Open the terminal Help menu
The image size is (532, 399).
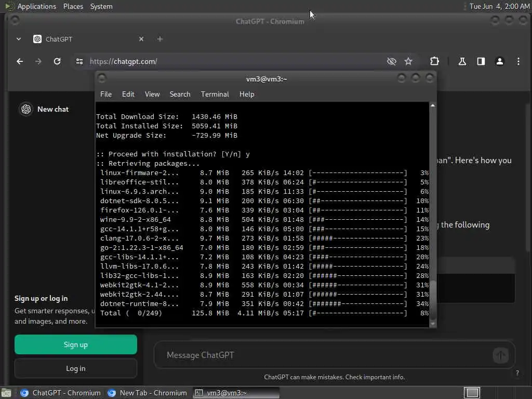pos(247,95)
